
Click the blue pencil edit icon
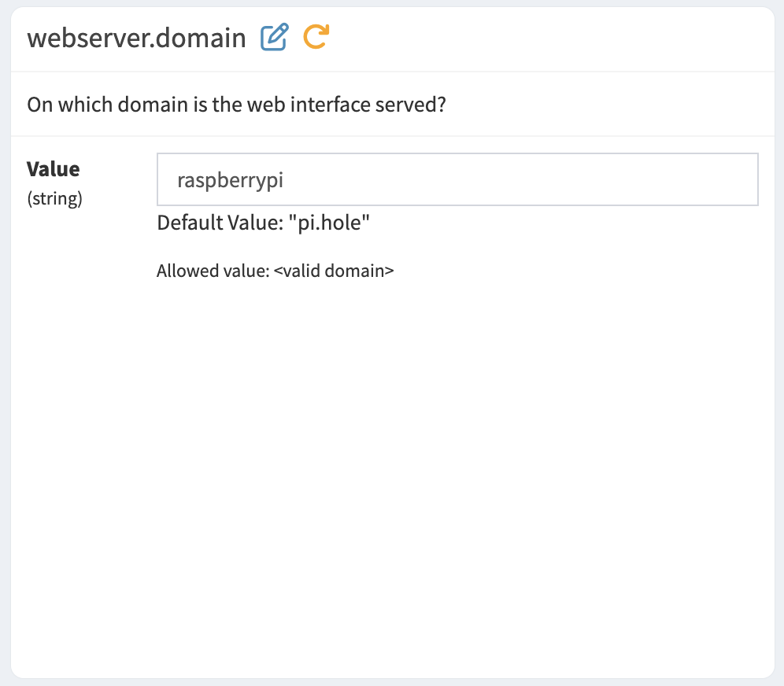click(x=274, y=37)
